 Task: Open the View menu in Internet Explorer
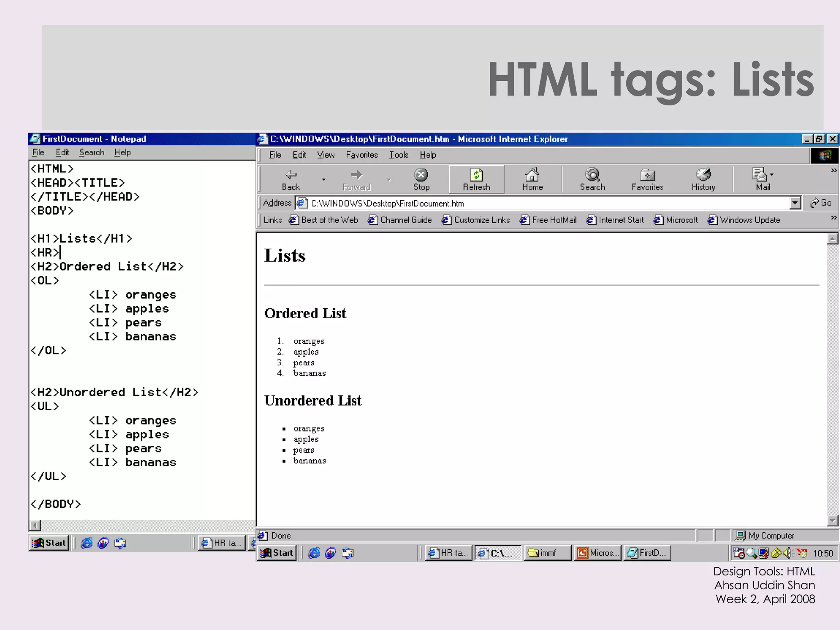(x=326, y=155)
